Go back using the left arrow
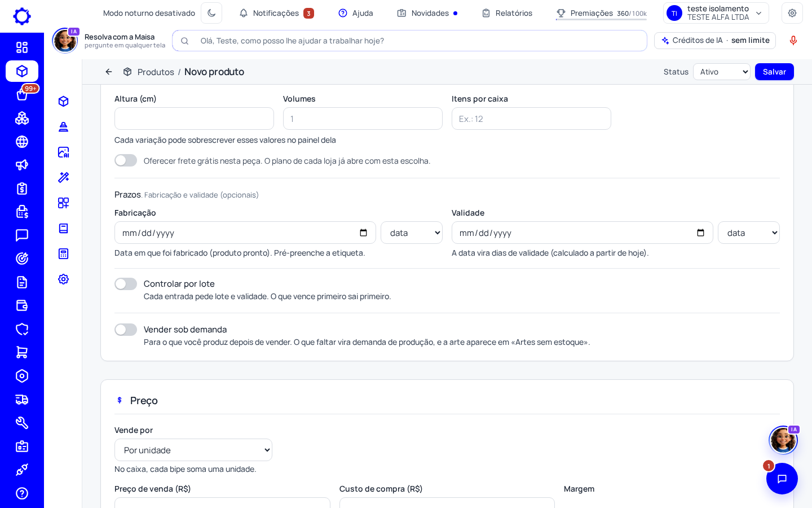Viewport: 812px width, 508px height. [x=109, y=72]
